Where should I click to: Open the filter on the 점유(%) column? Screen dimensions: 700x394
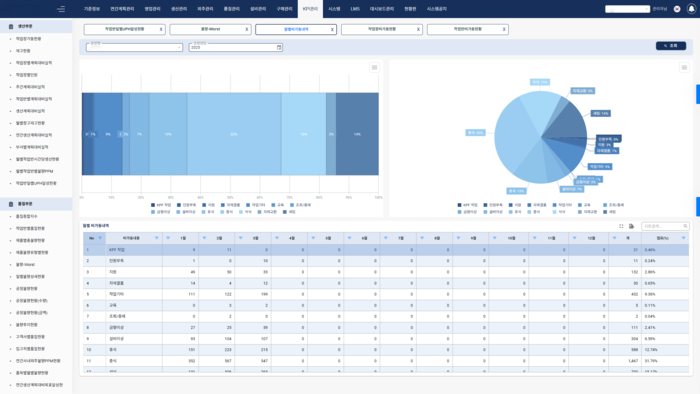pyautogui.click(x=683, y=238)
